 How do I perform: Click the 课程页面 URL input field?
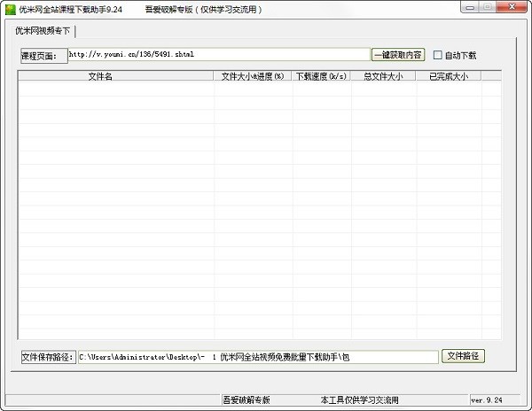(x=219, y=54)
